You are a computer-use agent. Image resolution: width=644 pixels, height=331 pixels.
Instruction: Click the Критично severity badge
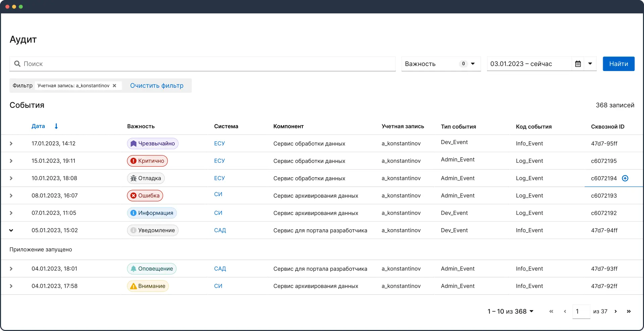pyautogui.click(x=147, y=161)
